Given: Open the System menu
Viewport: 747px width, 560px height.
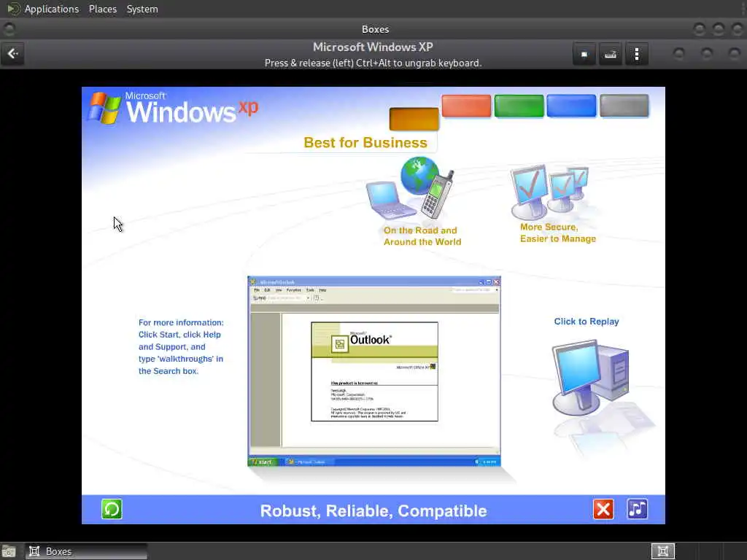Looking at the screenshot, I should click(142, 9).
